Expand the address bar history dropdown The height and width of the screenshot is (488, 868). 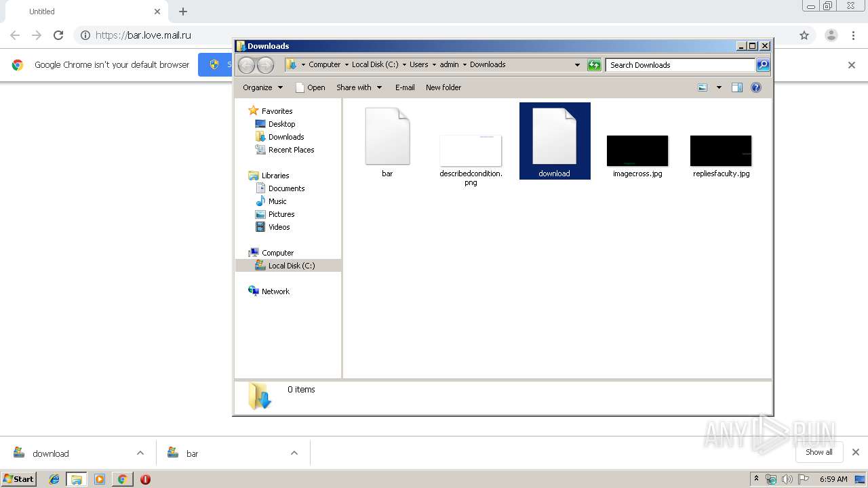[x=577, y=65]
